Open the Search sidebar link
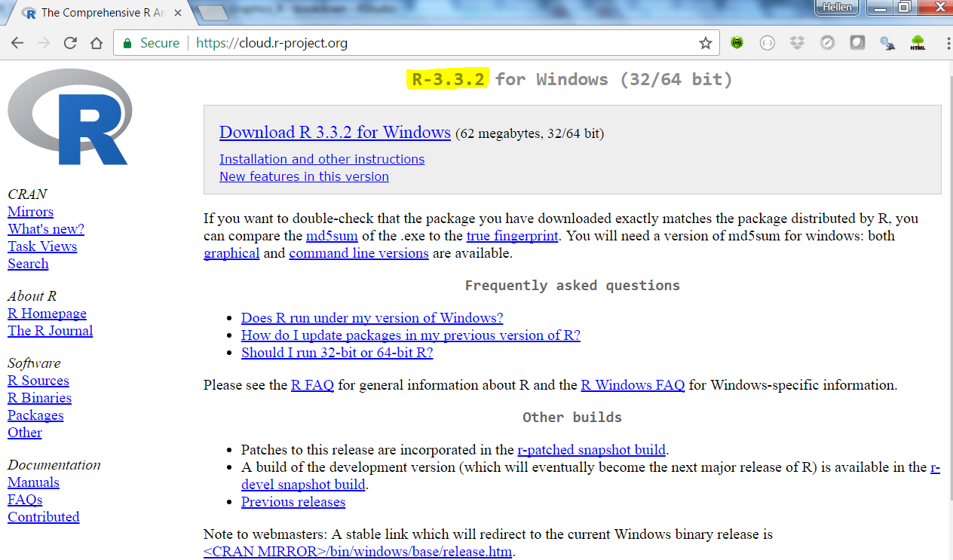 (x=28, y=264)
